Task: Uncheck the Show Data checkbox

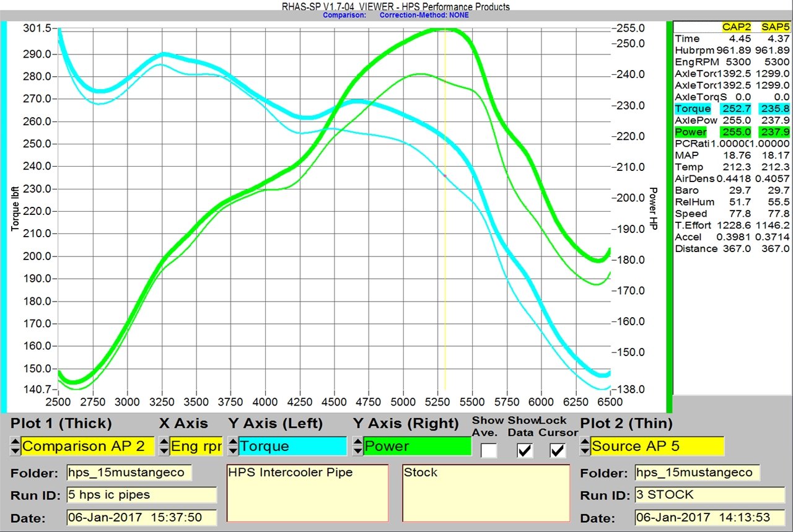Action: [525, 450]
